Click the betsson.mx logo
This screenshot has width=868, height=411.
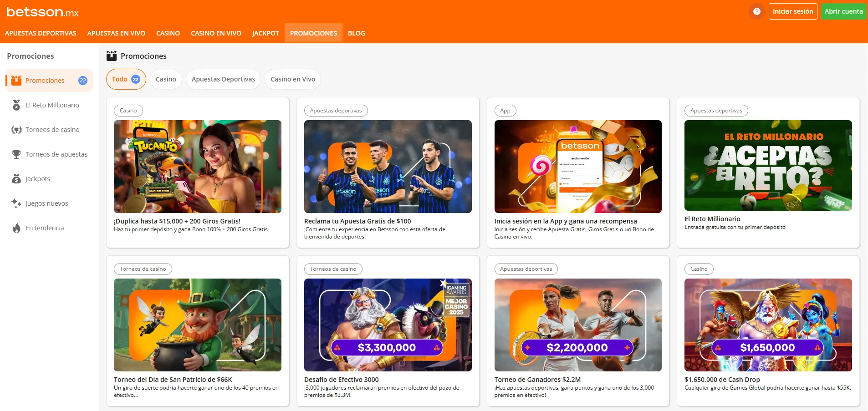pos(42,12)
